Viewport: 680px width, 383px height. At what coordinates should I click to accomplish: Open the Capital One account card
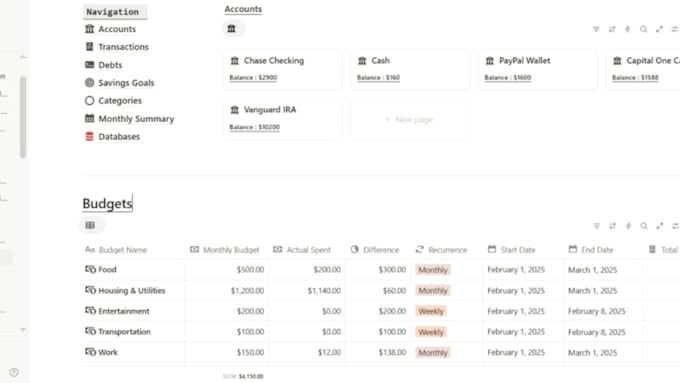(x=643, y=70)
